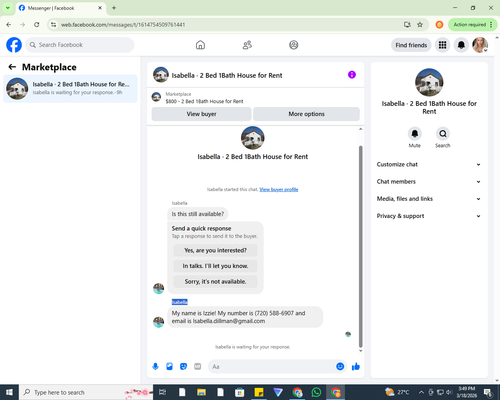Click the message text field 'Aa'
500x400 pixels.
pos(272,367)
